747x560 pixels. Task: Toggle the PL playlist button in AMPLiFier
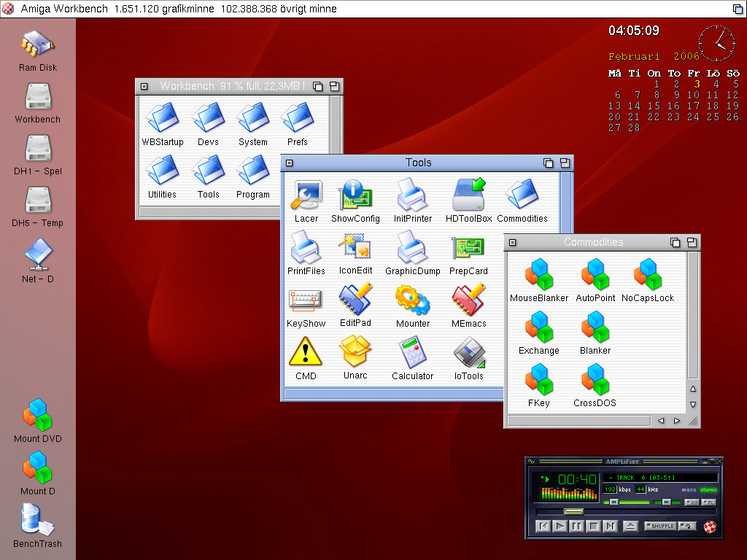click(x=708, y=502)
